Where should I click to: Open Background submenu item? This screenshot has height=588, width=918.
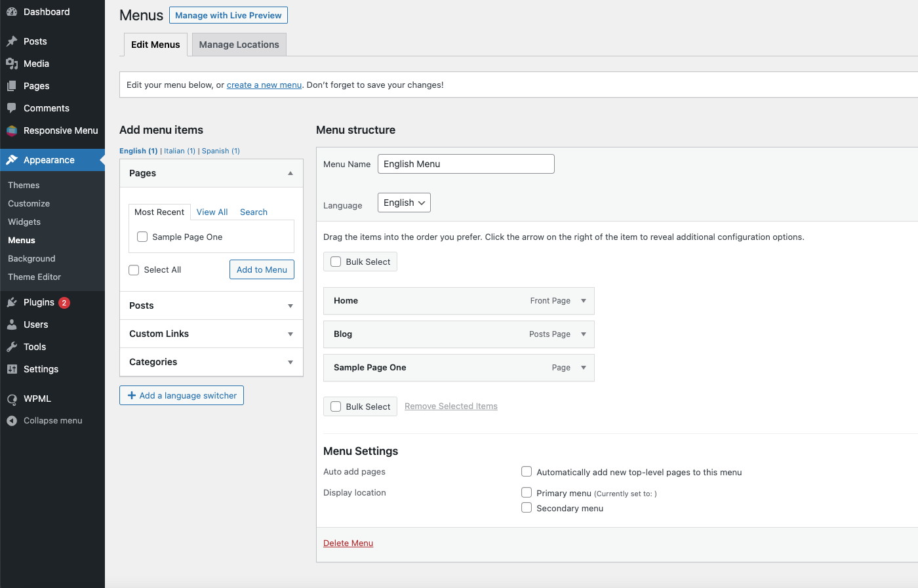[31, 258]
